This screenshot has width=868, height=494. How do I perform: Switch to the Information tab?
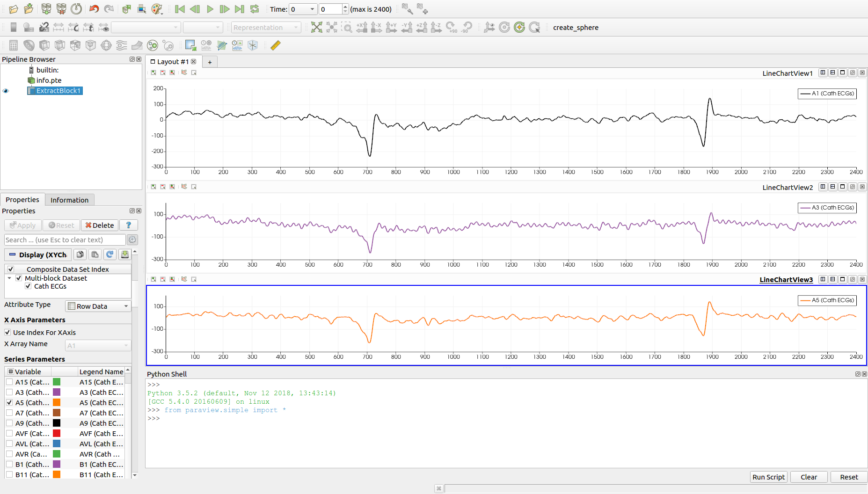coord(69,200)
